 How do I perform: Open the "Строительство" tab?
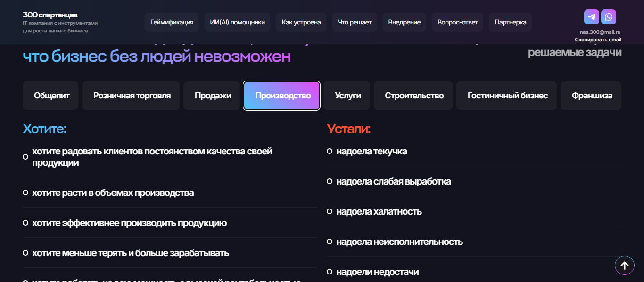414,96
